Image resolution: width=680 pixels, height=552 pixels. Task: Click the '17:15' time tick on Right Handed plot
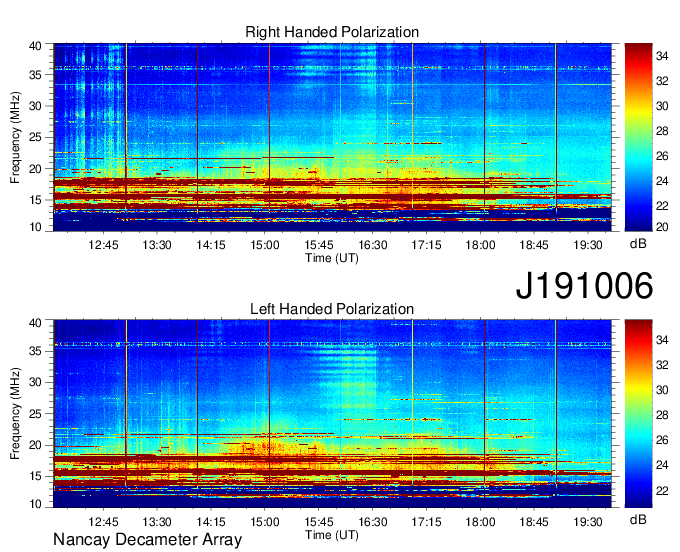click(x=426, y=245)
